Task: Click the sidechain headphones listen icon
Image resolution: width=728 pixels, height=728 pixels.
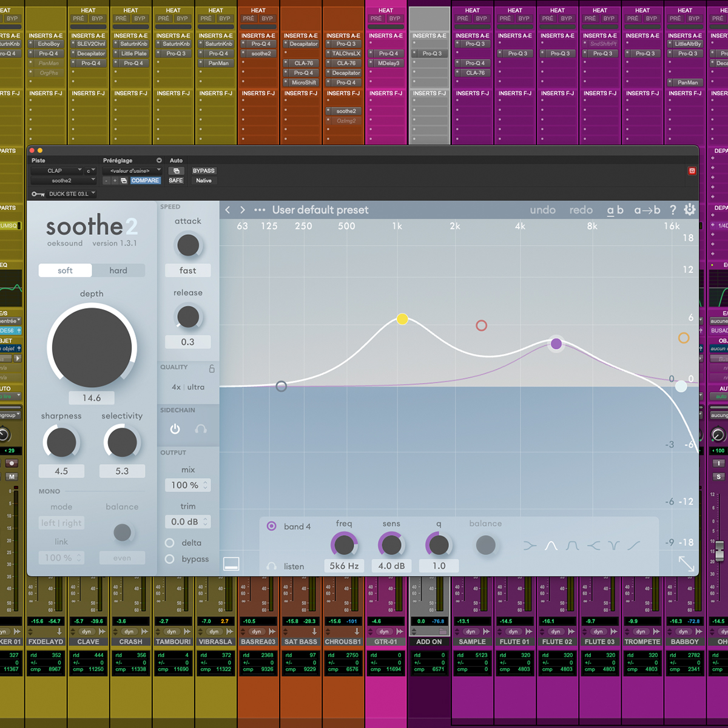Action: (201, 429)
